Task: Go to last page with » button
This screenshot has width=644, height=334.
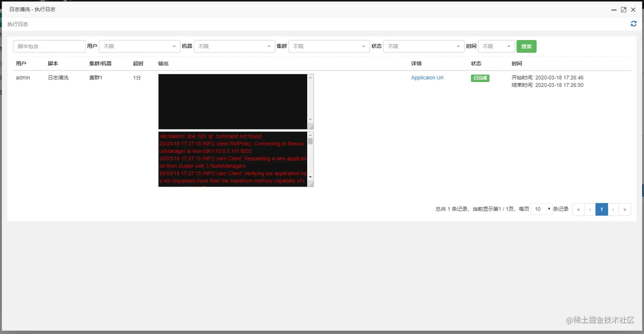Action: (625, 209)
